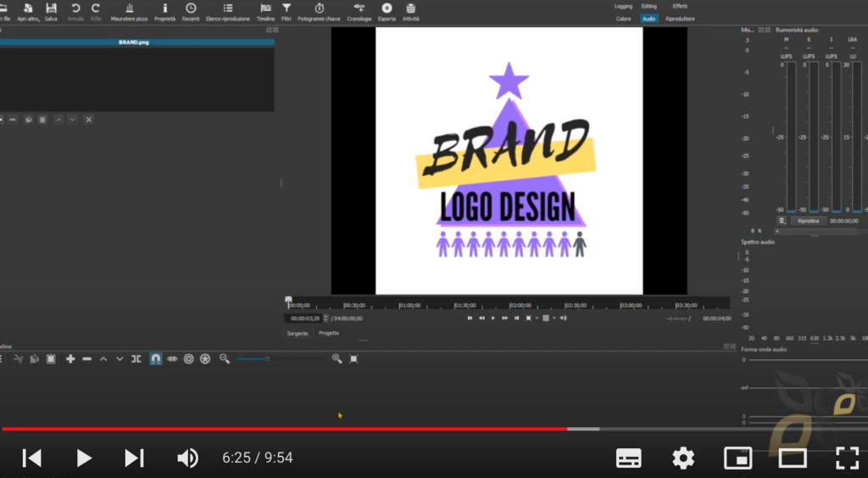Save the project with Salva
868x478 pixels.
(51, 12)
